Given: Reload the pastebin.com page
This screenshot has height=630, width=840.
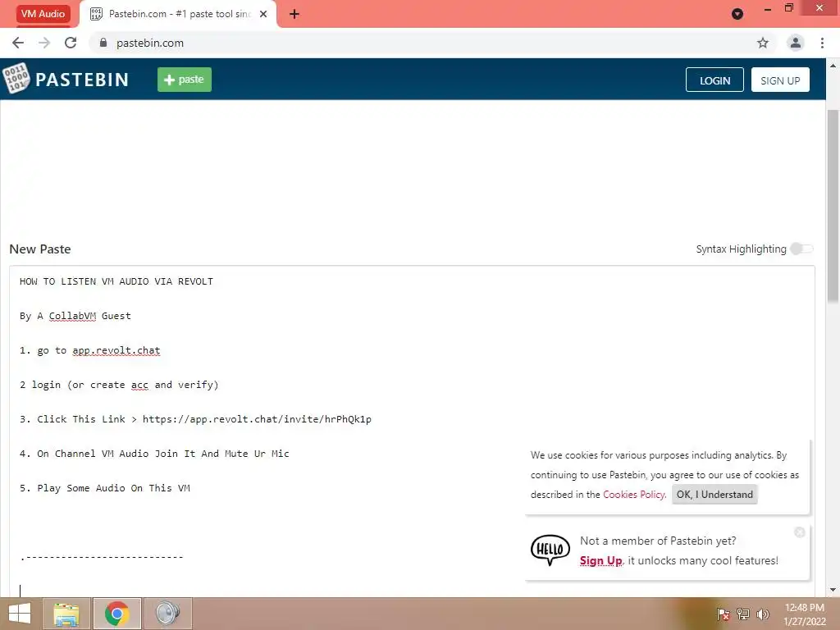Looking at the screenshot, I should click(x=71, y=43).
